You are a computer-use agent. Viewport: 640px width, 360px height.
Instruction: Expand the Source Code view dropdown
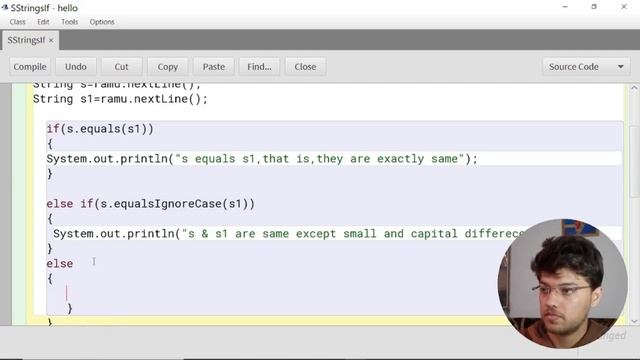[586, 67]
